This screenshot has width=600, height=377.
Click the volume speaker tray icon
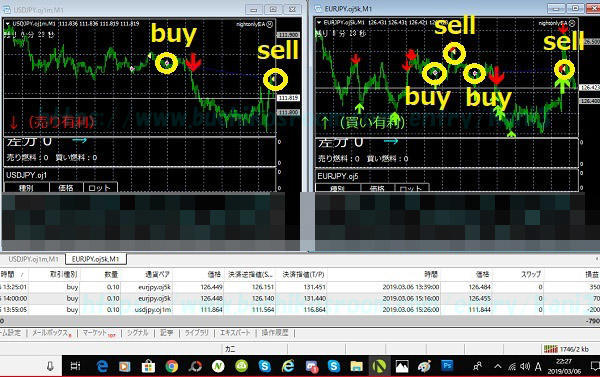click(x=525, y=367)
